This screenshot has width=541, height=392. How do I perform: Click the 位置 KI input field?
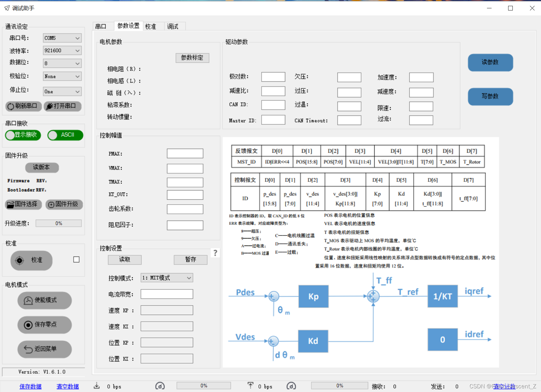point(167,359)
